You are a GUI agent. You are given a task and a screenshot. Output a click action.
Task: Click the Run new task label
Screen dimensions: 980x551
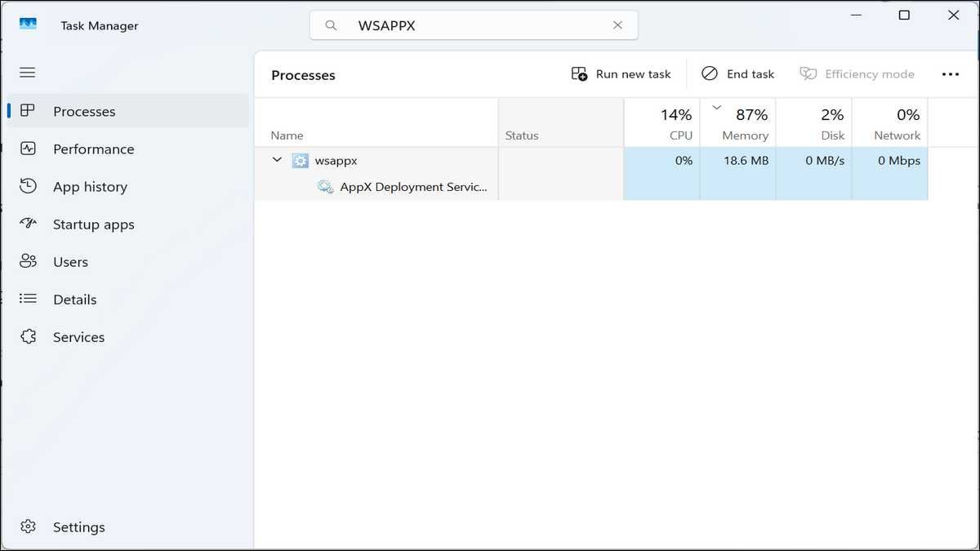coord(633,74)
